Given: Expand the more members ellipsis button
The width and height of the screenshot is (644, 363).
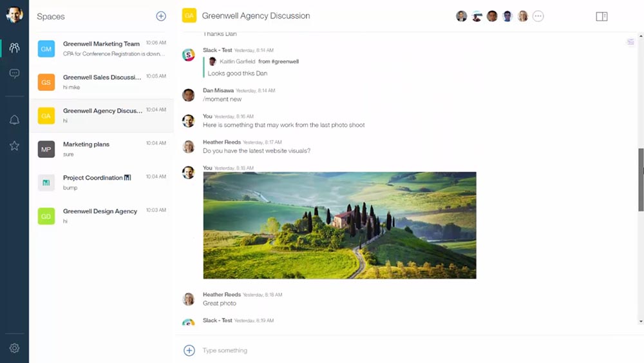Looking at the screenshot, I should (x=538, y=16).
